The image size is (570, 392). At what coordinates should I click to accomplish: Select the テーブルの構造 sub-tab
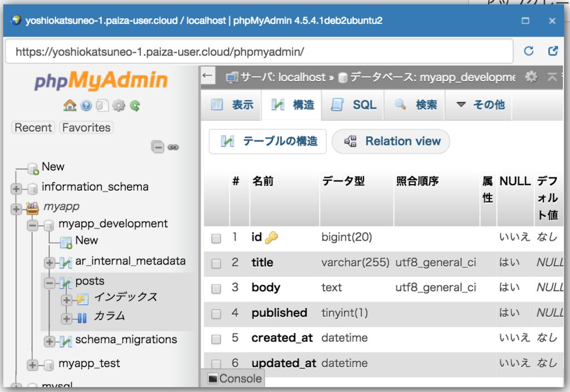(x=268, y=141)
